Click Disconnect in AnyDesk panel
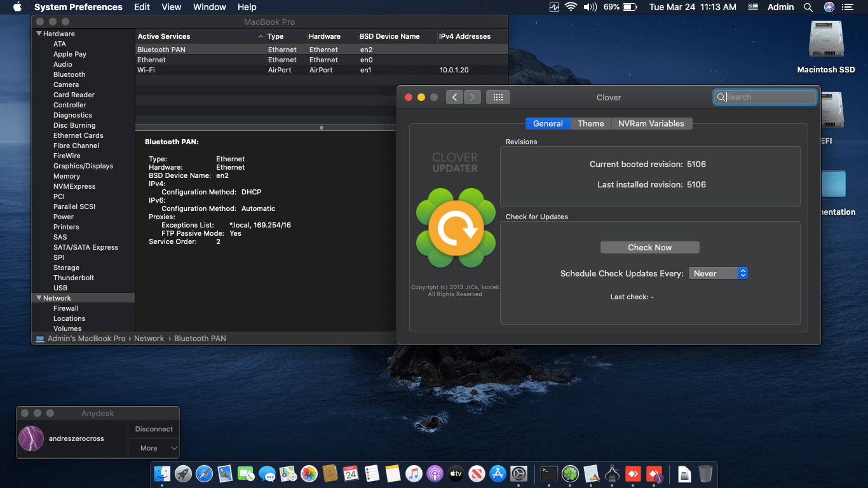This screenshot has width=868, height=488. [x=154, y=429]
